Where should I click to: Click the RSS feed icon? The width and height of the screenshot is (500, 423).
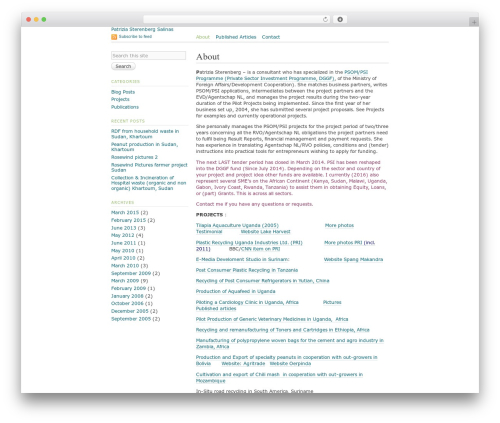114,37
